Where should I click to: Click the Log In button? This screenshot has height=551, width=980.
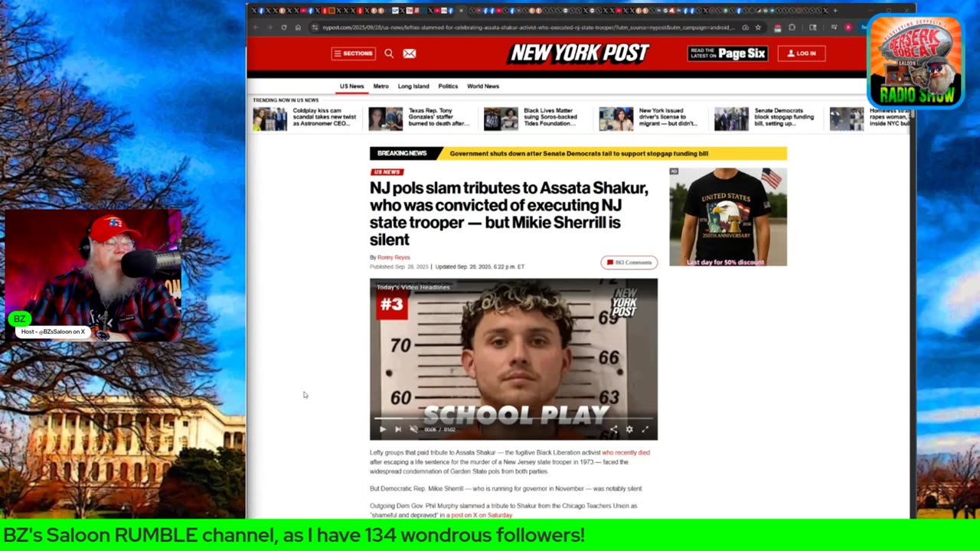click(x=802, y=54)
